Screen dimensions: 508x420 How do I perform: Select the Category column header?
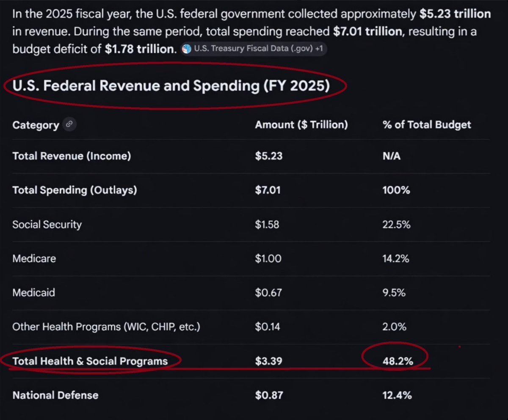36,125
